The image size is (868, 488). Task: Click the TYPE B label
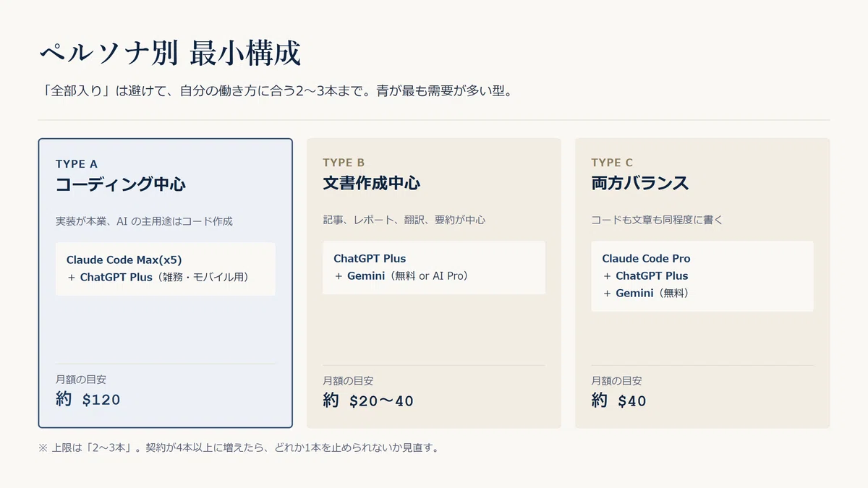click(x=344, y=163)
